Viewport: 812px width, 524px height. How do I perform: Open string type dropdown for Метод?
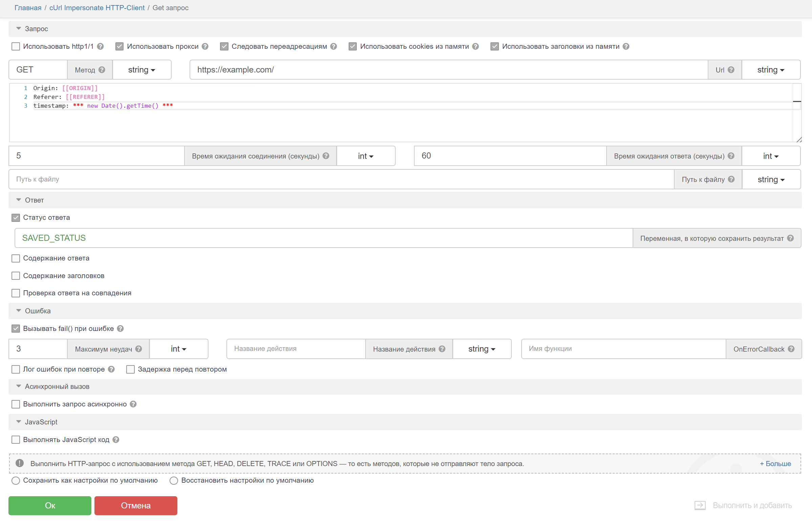tap(141, 70)
